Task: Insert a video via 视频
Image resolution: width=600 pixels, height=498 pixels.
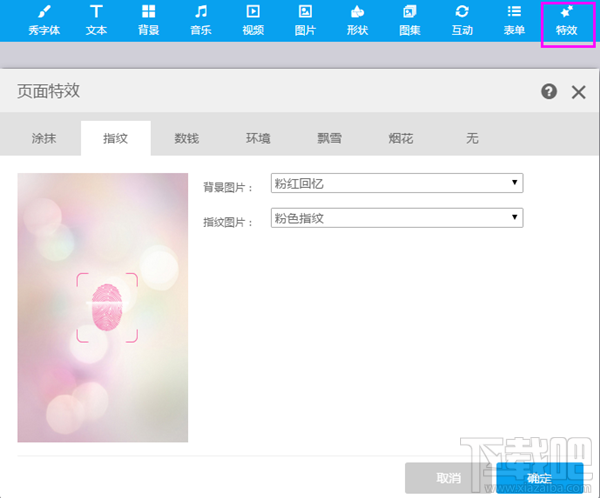Action: (x=253, y=21)
